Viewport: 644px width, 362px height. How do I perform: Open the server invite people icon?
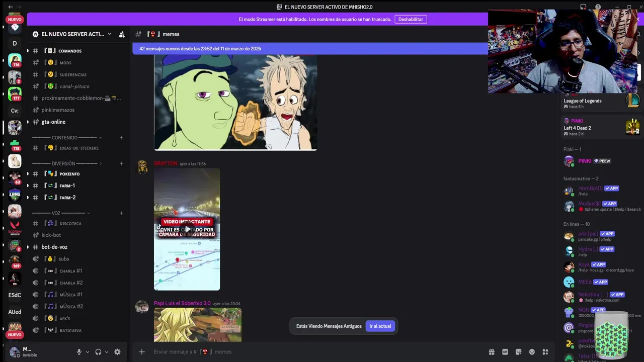122,34
